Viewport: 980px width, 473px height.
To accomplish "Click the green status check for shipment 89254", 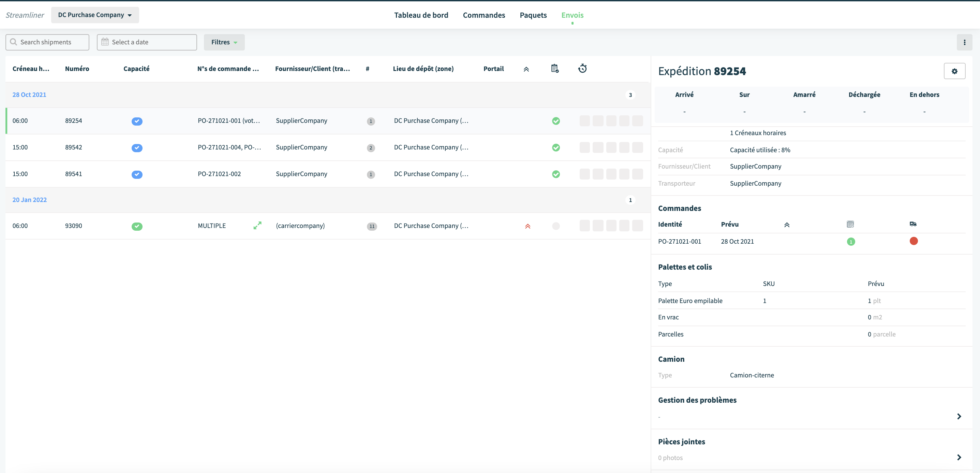I will click(x=556, y=121).
